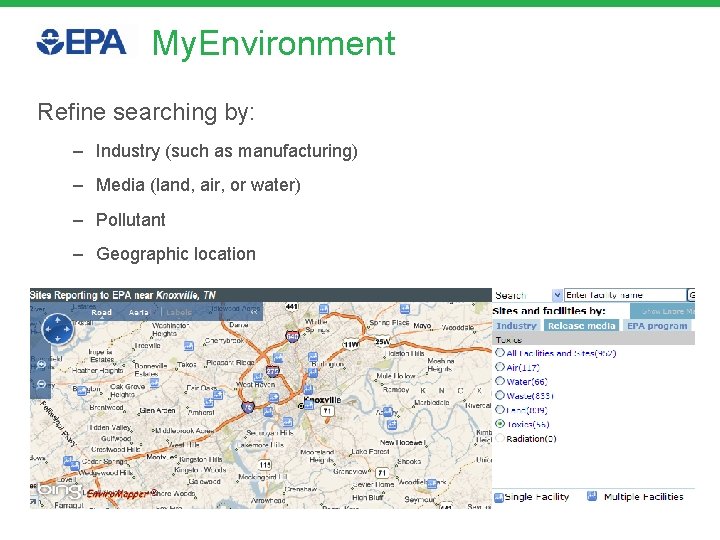Click the Single Facility legend icon

pos(499,497)
